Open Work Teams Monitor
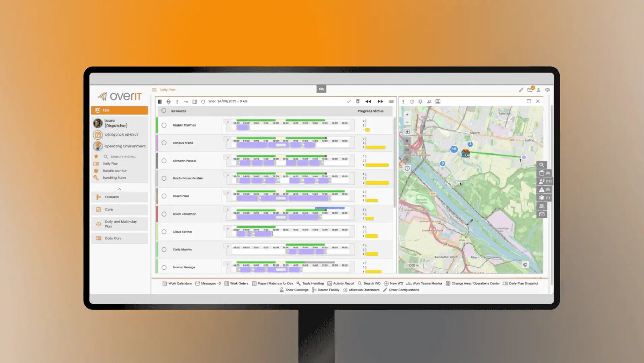The height and width of the screenshot is (363, 644). click(x=424, y=283)
